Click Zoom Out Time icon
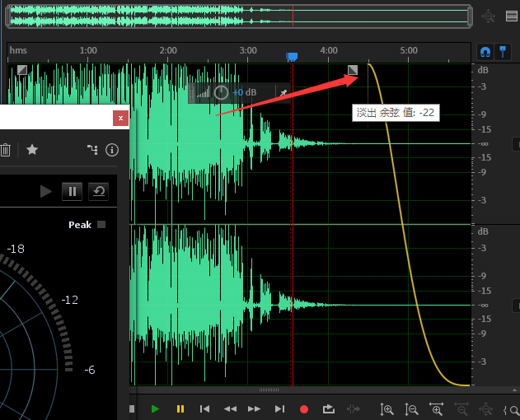The width and height of the screenshot is (520, 420). pyautogui.click(x=461, y=409)
